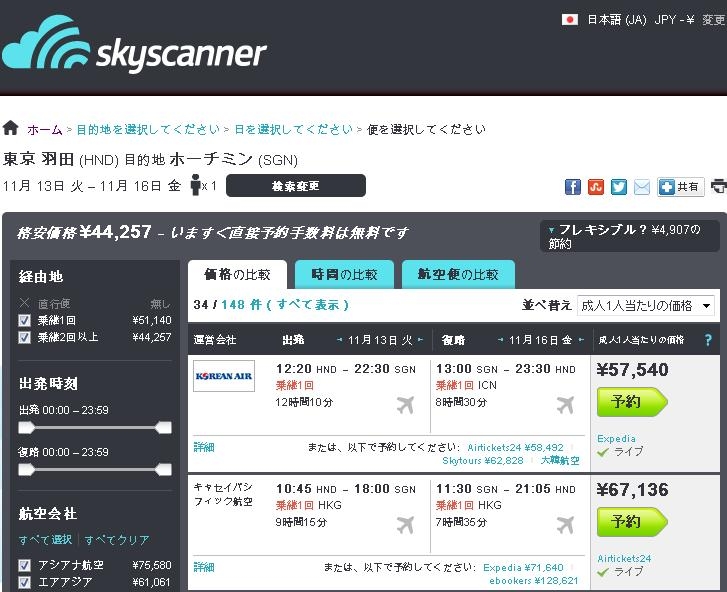This screenshot has height=592, width=727.
Task: Open 詳細 for Cathay Pacific flight
Action: (x=204, y=567)
